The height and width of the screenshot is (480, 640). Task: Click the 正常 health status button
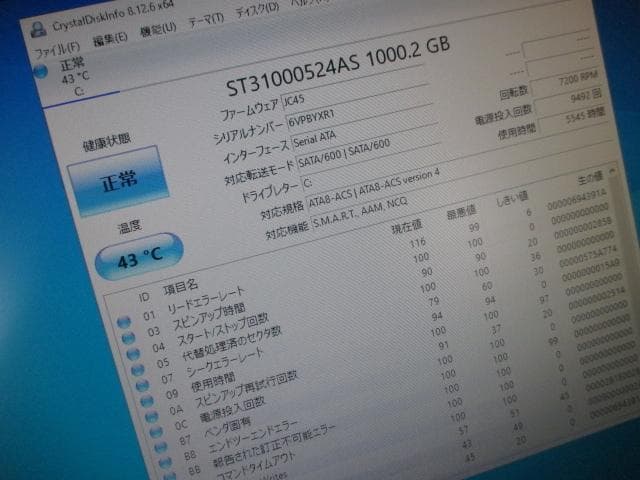click(118, 181)
